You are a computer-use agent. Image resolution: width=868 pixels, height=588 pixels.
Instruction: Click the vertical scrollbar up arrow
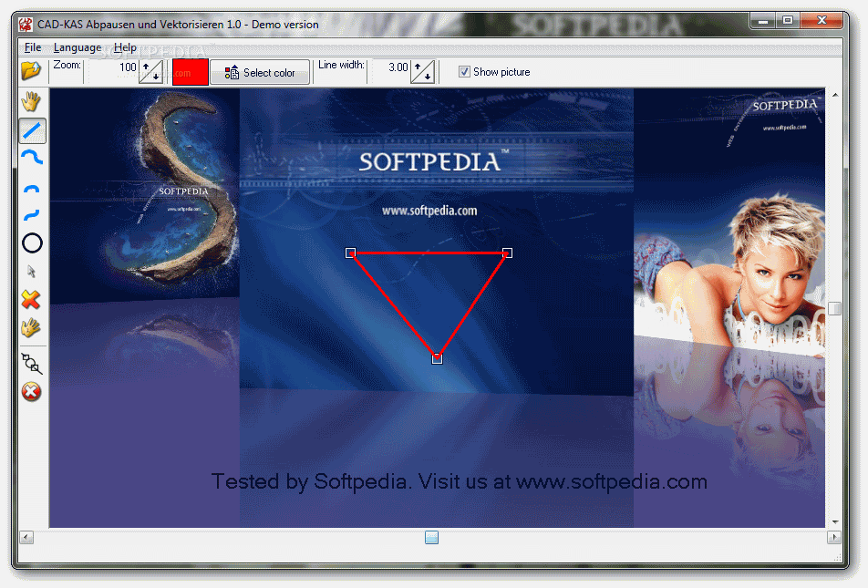pyautogui.click(x=835, y=95)
